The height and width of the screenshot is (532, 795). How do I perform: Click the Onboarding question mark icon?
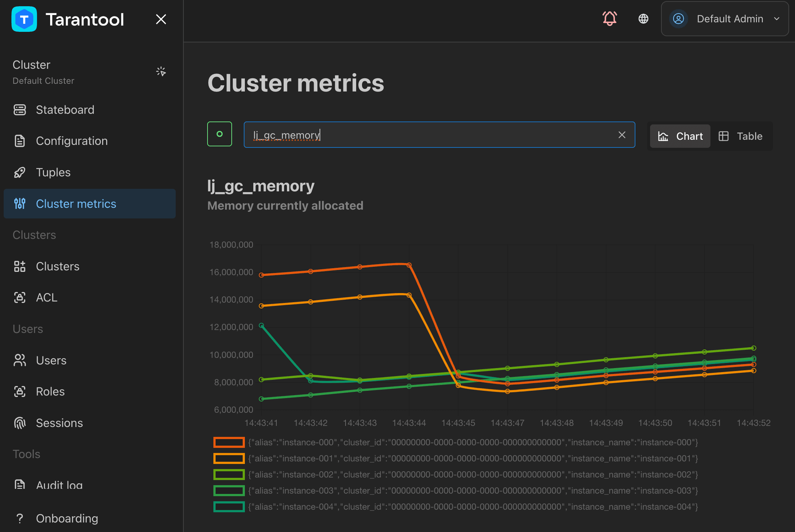click(x=20, y=518)
